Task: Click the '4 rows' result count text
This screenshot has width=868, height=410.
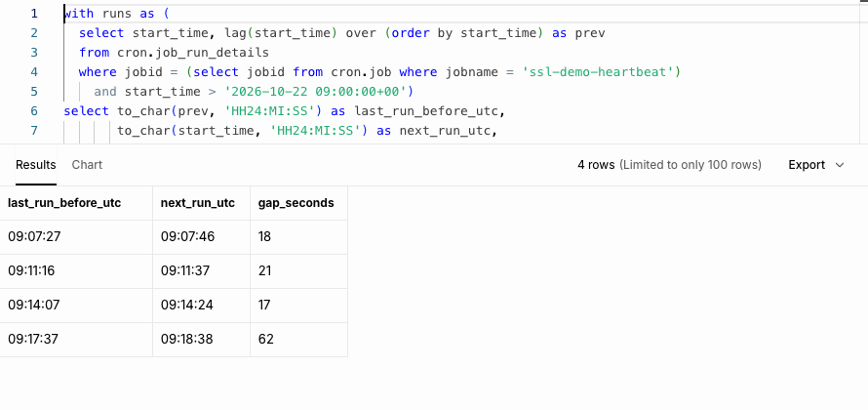Action: pyautogui.click(x=596, y=165)
